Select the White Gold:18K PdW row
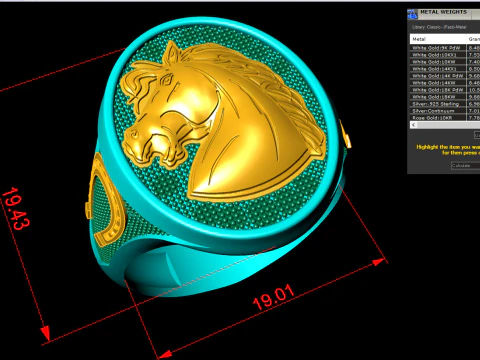This screenshot has width=480, height=360. point(445,90)
